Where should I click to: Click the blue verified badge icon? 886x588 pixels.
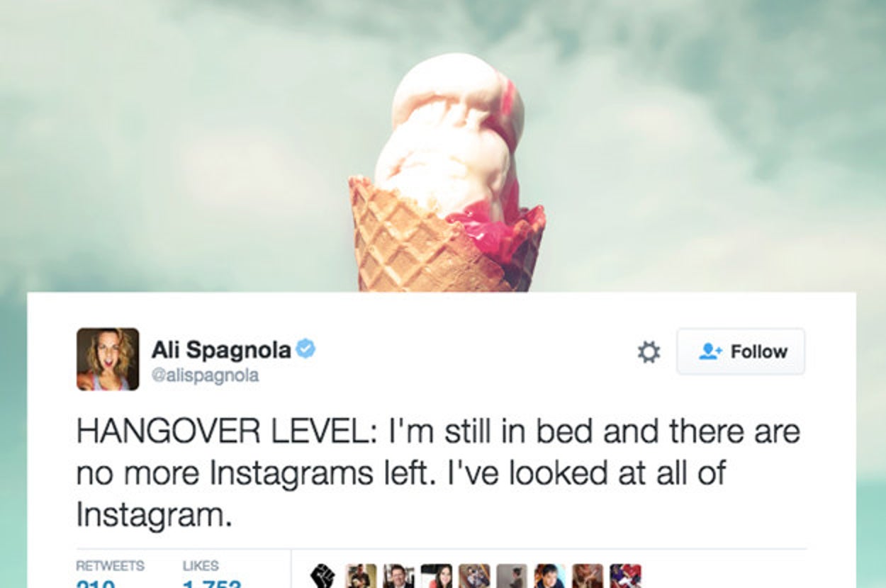305,349
